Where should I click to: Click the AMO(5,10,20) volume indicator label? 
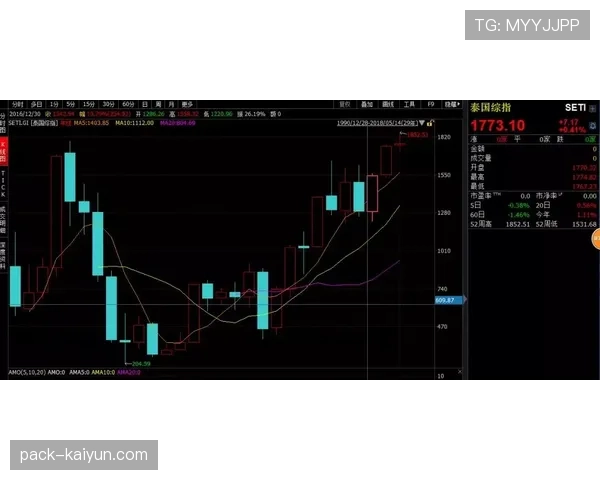tap(23, 372)
